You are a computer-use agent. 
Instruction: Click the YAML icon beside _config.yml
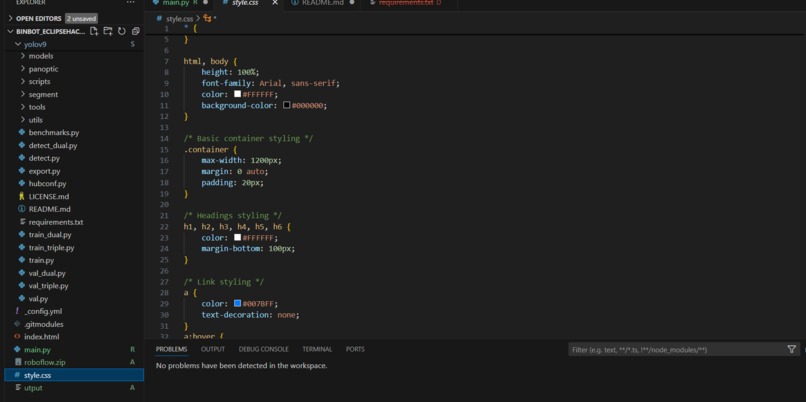coord(17,311)
